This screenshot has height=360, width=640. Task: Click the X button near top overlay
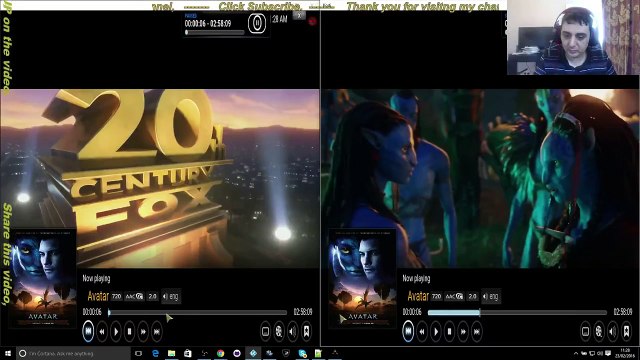[x=299, y=16]
